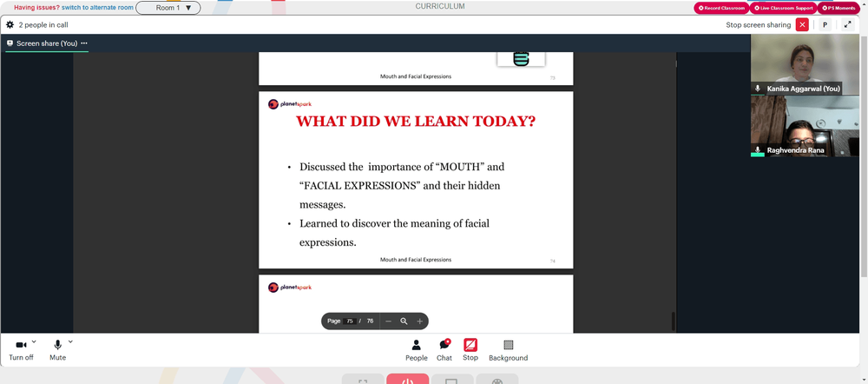Click the Record Classroom button
Viewport: 868px width, 384px height.
pyautogui.click(x=721, y=8)
